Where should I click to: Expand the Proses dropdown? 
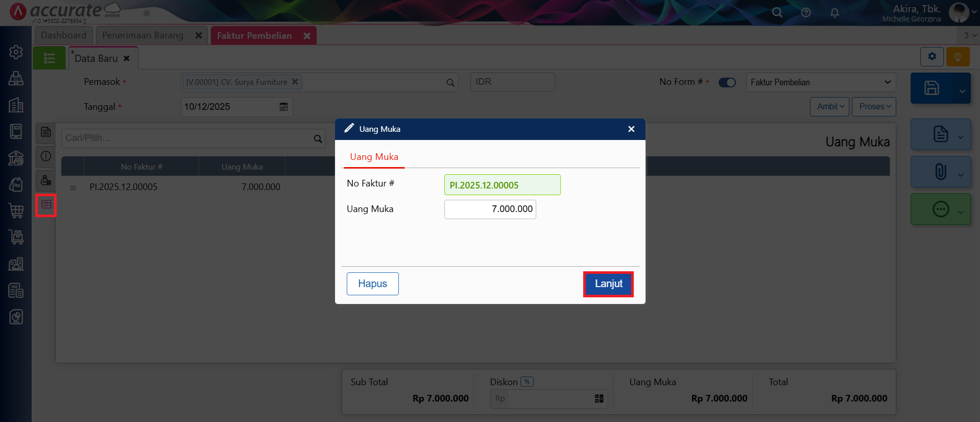tap(874, 107)
